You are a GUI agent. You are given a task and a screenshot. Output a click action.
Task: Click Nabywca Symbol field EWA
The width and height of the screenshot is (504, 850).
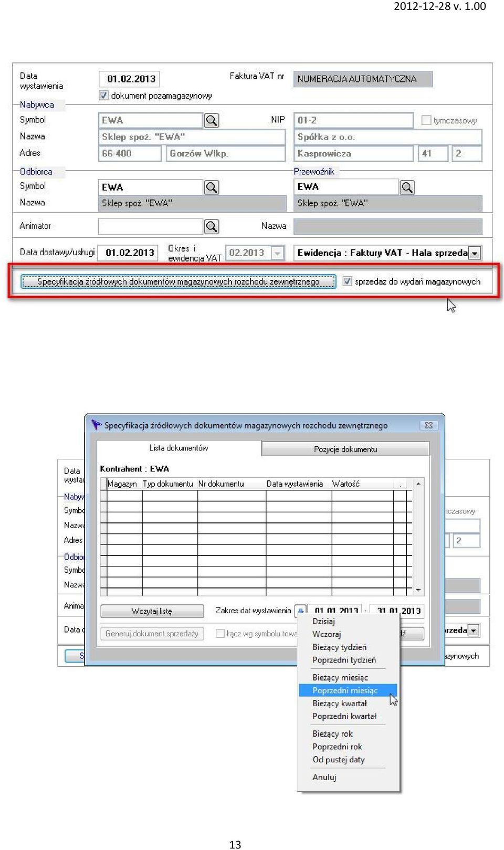pos(151,121)
